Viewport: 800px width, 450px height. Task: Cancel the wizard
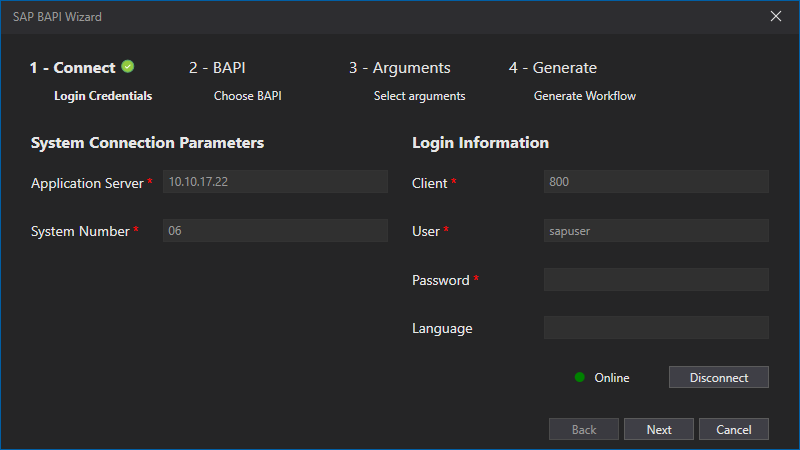(734, 430)
